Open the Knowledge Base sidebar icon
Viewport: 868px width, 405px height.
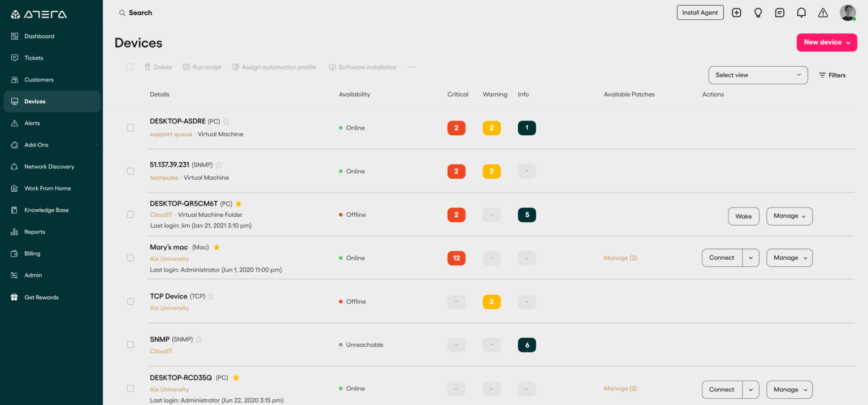pos(14,210)
